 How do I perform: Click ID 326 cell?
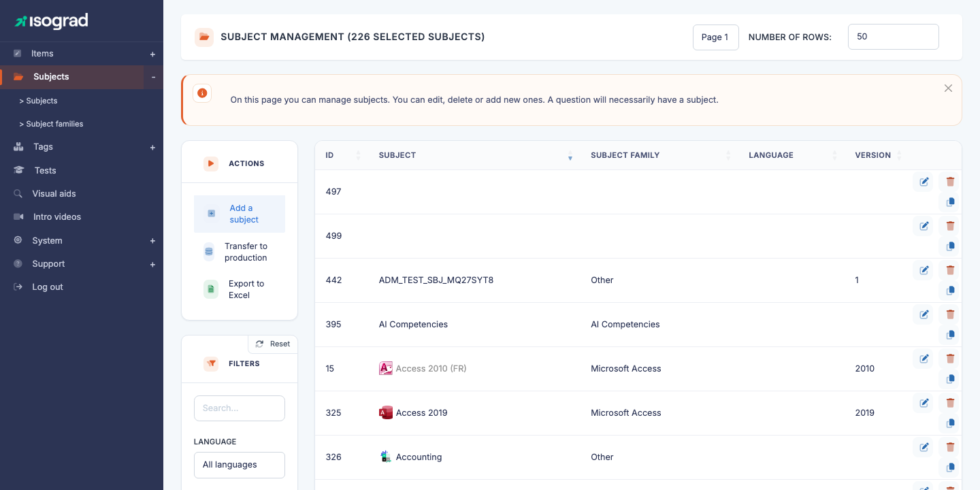333,457
